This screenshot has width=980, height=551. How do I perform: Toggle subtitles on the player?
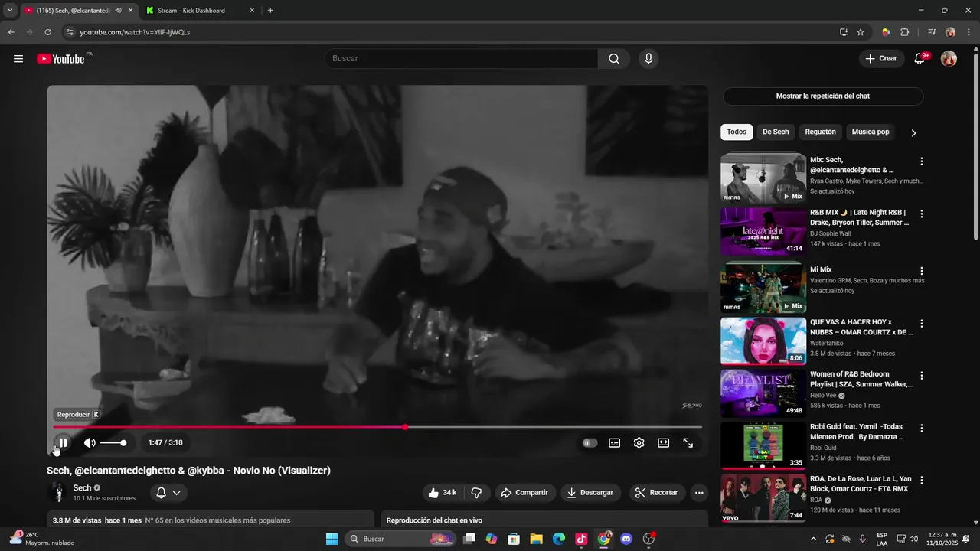pyautogui.click(x=614, y=442)
